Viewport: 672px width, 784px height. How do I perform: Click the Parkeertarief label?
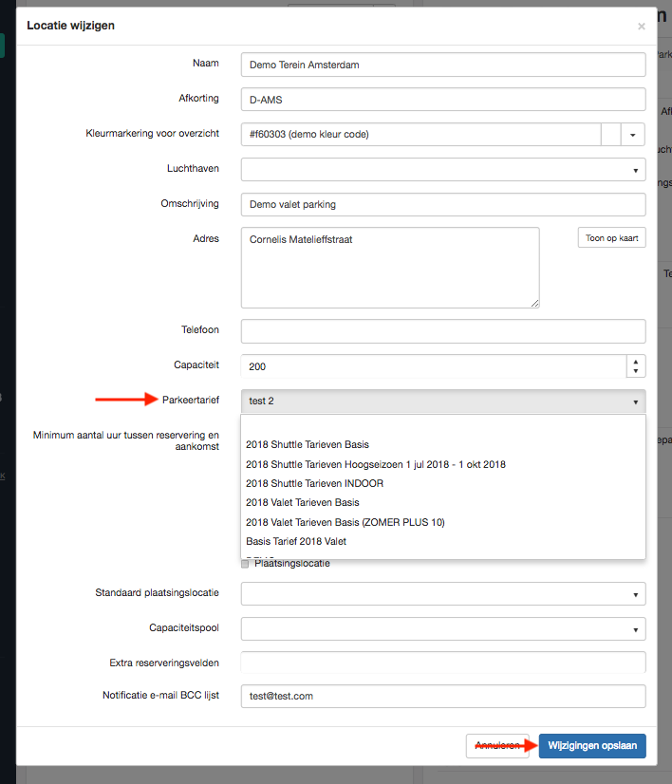pyautogui.click(x=191, y=400)
